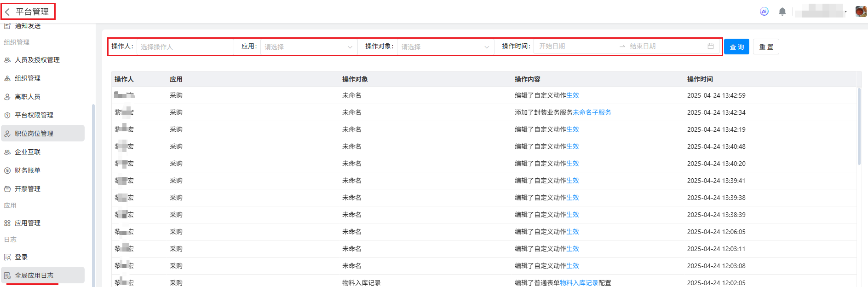Image resolution: width=868 pixels, height=287 pixels.
Task: Open the 操作人 selector field
Action: tap(185, 47)
